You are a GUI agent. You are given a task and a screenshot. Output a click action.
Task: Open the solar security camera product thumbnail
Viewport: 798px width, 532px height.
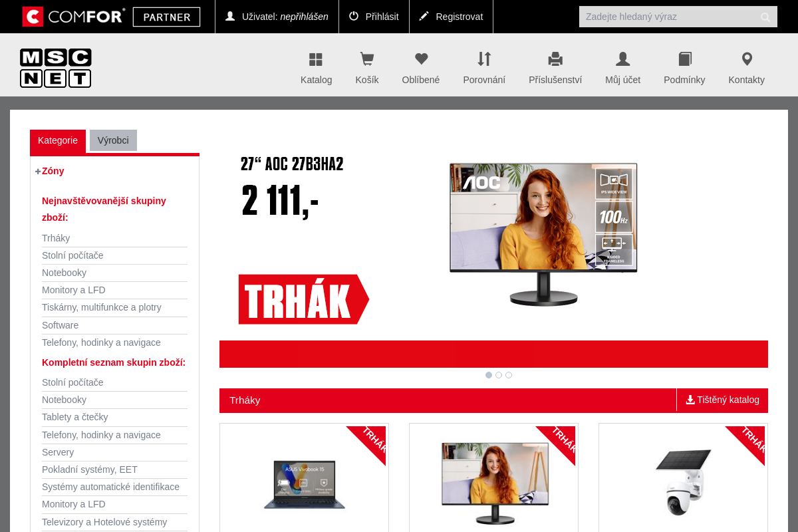tap(684, 482)
